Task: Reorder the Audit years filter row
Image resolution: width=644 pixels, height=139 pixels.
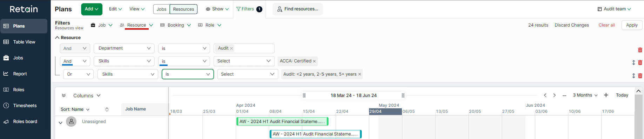Action: pyautogui.click(x=633, y=75)
